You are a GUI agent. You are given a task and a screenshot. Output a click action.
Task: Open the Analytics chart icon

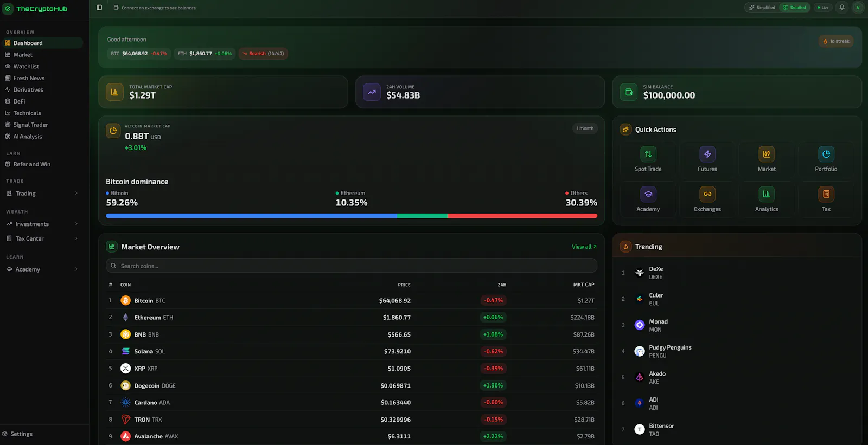point(767,194)
